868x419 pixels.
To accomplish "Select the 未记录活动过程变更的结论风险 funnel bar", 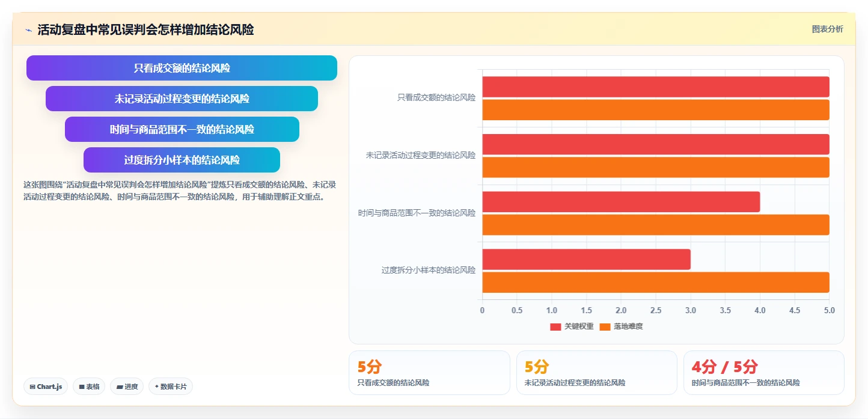I will (x=182, y=99).
